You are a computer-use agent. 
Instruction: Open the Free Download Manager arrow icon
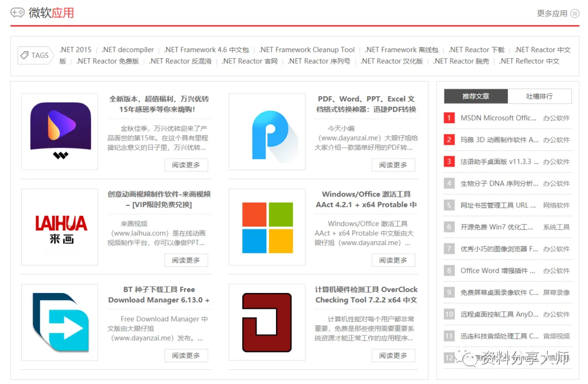point(60,322)
